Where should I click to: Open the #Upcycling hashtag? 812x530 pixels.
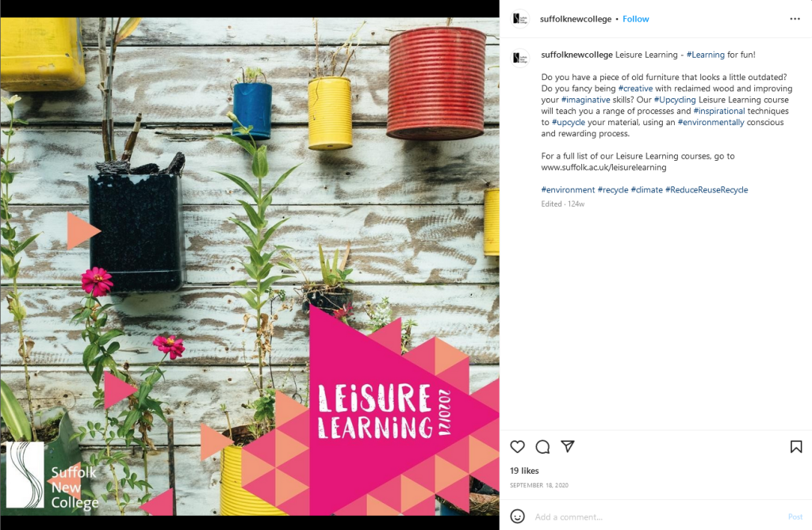[x=675, y=100]
